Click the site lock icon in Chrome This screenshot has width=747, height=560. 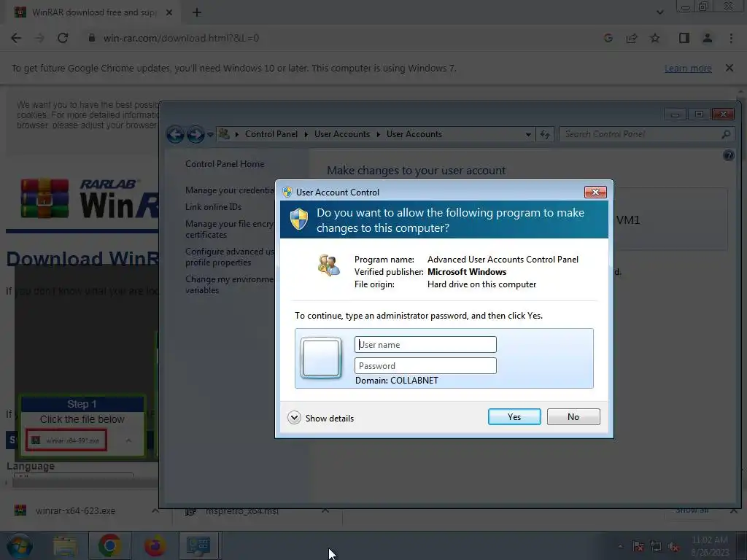click(x=92, y=38)
